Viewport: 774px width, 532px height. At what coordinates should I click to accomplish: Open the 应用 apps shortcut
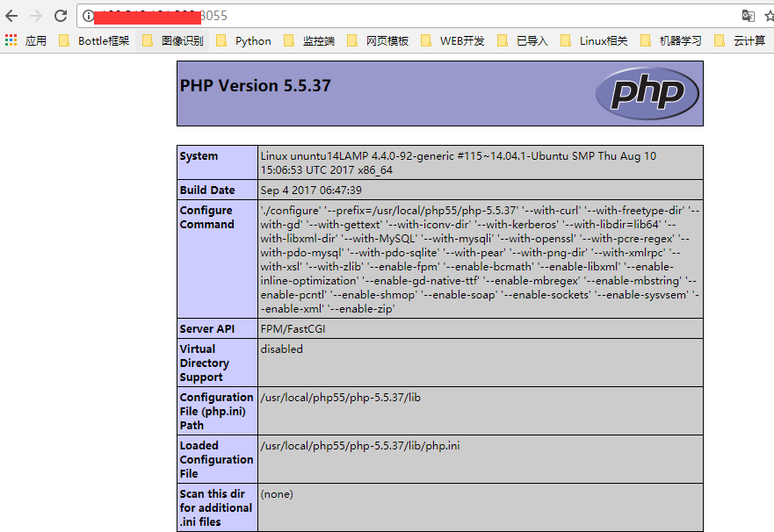click(25, 41)
